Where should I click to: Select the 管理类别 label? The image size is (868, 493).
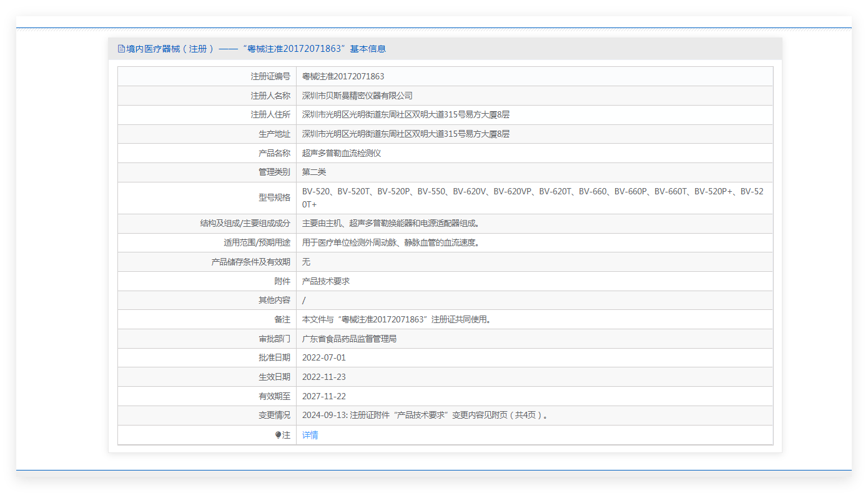(x=274, y=172)
